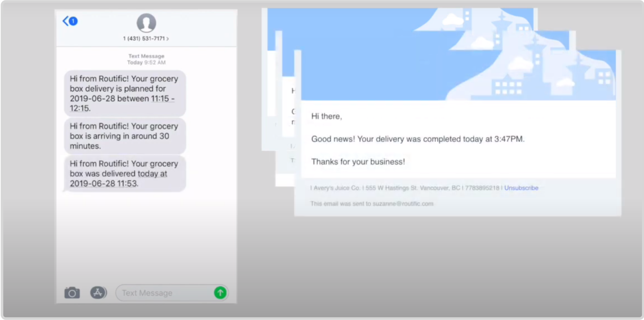Tap the camera icon in message bar
Viewport: 644px width, 320px height.
pos(72,293)
